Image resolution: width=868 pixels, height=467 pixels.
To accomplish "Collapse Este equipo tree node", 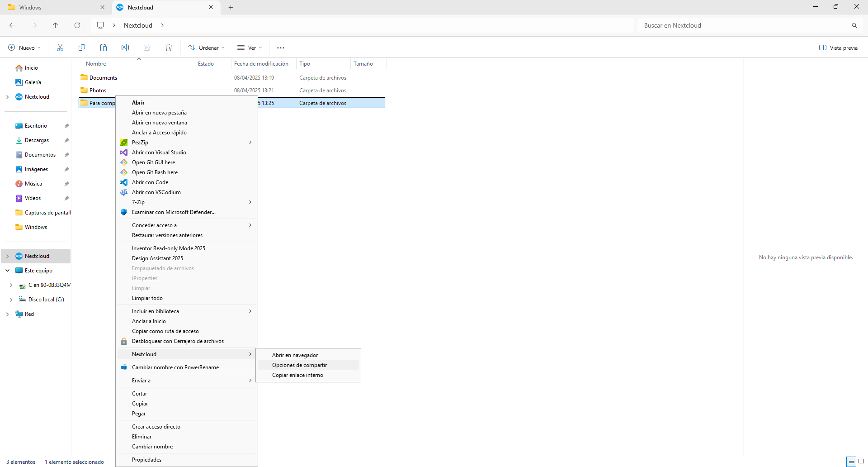I will pyautogui.click(x=7, y=271).
